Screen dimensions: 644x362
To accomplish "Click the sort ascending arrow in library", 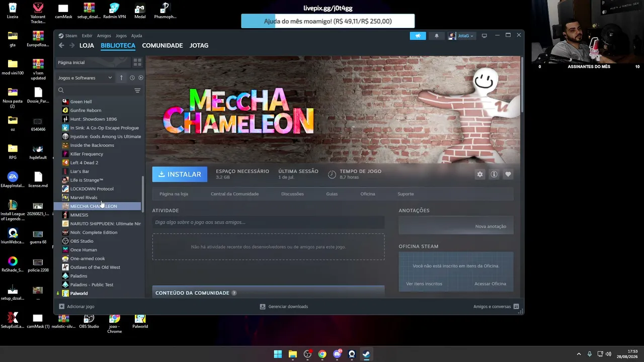I will click(x=121, y=78).
